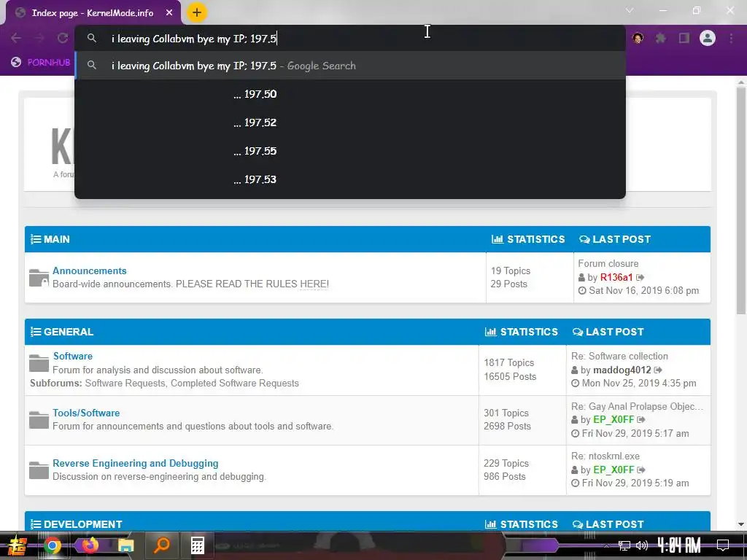Reload the current page
The image size is (747, 560).
point(63,38)
